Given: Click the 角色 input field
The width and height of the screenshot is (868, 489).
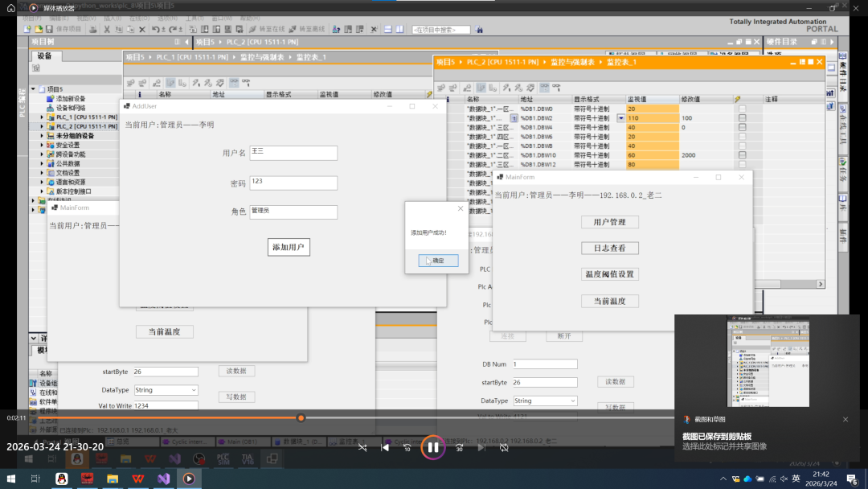Looking at the screenshot, I should point(293,212).
